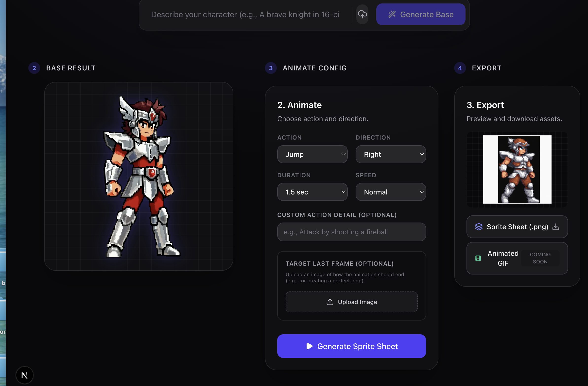Change the Direction dropdown from Right
The image size is (588, 386).
tap(391, 154)
